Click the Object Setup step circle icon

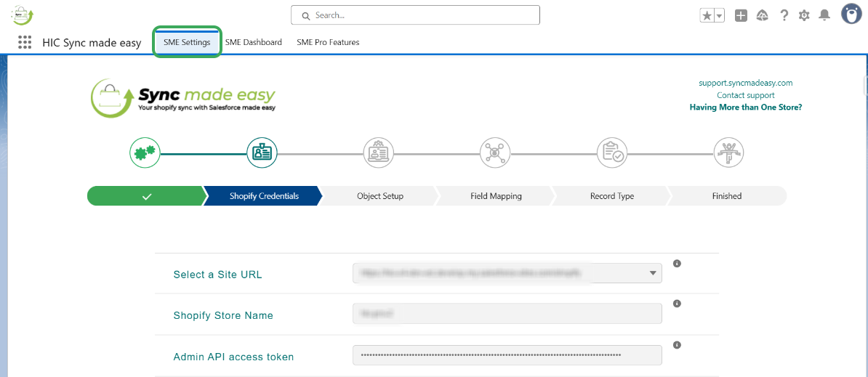point(379,152)
